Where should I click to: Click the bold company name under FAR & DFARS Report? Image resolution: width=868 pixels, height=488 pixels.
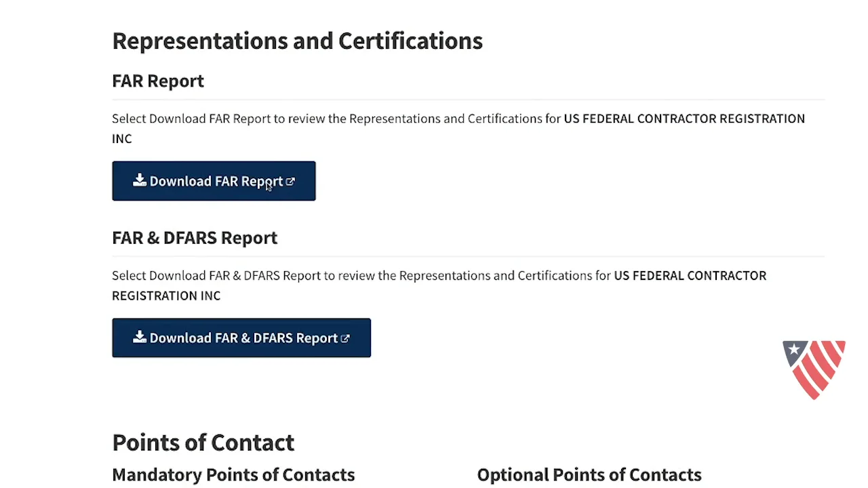pos(690,276)
